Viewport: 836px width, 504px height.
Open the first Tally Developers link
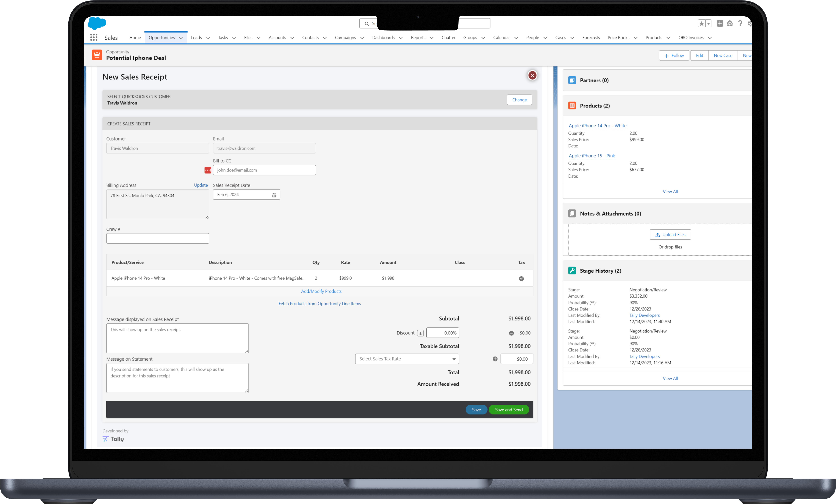645,315
